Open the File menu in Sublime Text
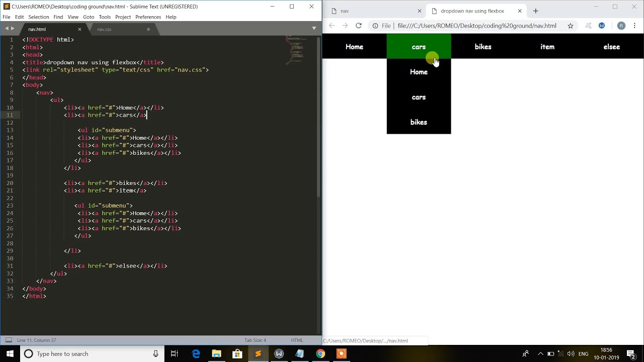 pos(7,17)
